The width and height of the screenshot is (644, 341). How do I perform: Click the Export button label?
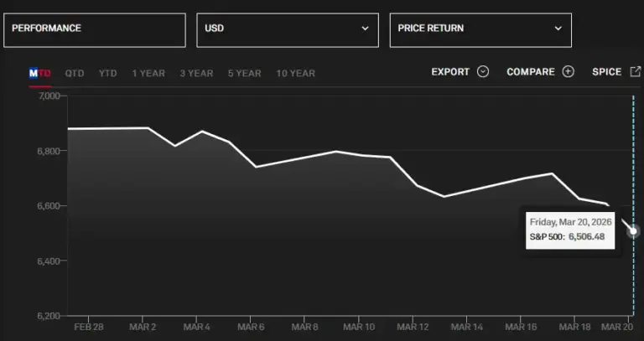pos(450,72)
